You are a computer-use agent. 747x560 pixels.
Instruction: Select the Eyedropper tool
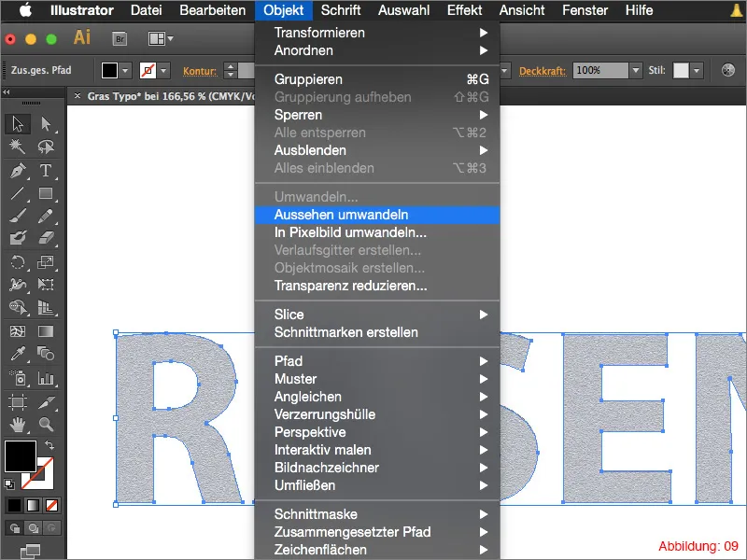pyautogui.click(x=17, y=351)
